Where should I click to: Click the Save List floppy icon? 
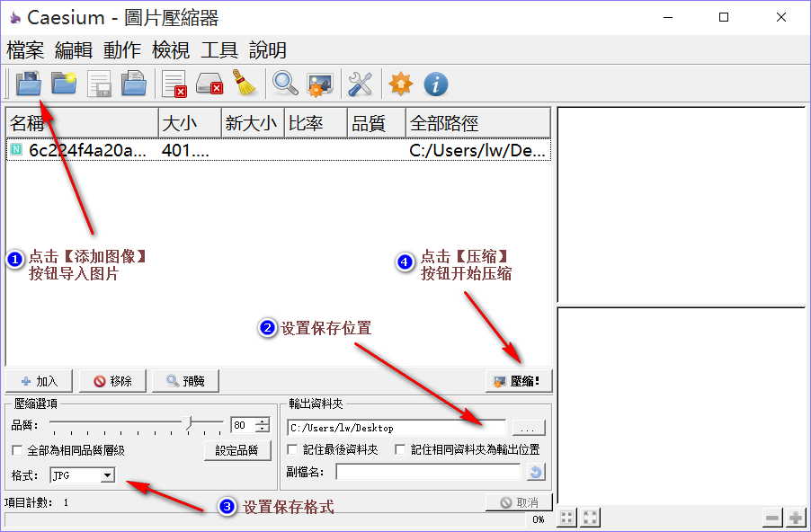[99, 84]
